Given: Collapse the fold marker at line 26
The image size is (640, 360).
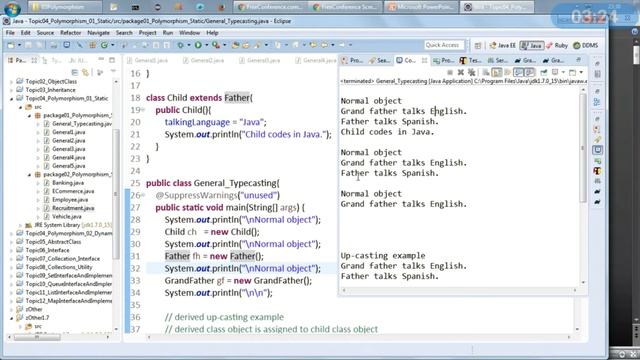Looking at the screenshot, I should click(143, 195).
